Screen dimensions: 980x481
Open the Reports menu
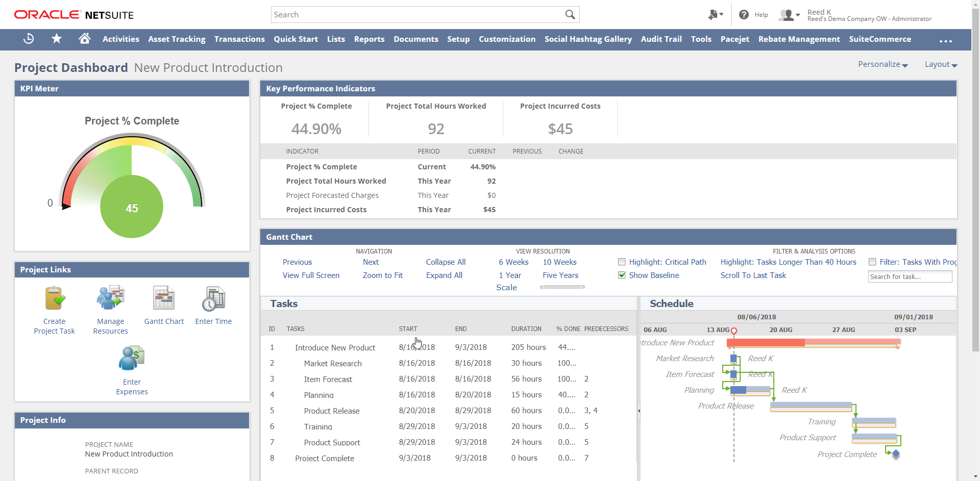369,39
